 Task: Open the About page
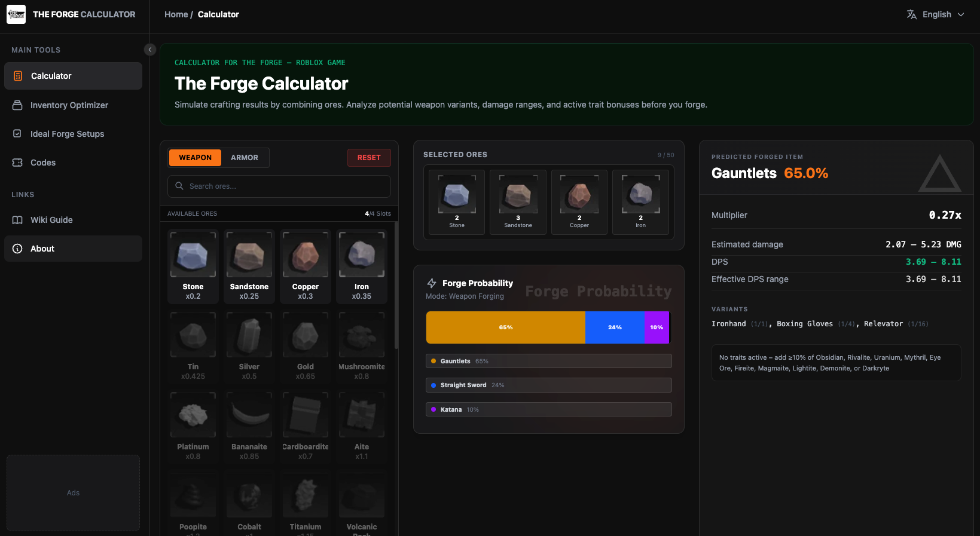coord(73,249)
